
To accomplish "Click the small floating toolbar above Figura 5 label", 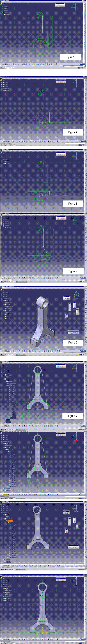I will (x=73, y=332).
